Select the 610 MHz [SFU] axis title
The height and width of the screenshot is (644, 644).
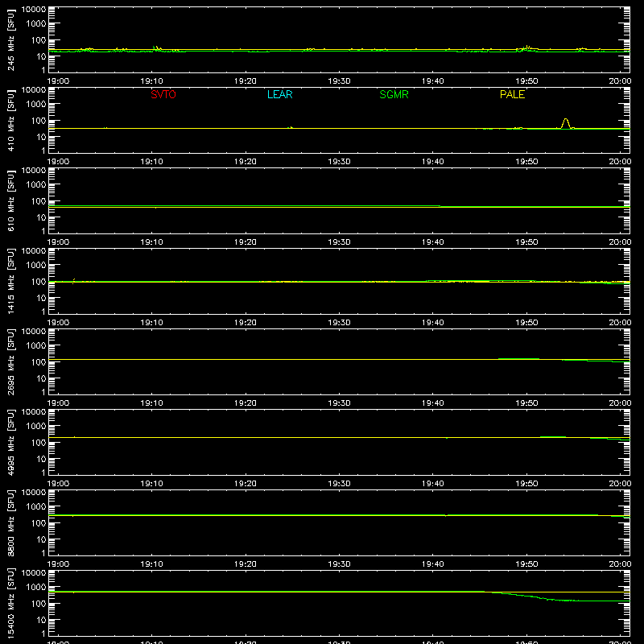tap(10, 200)
